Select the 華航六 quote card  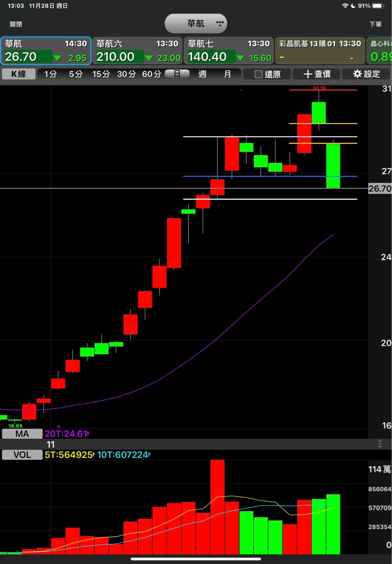point(137,51)
